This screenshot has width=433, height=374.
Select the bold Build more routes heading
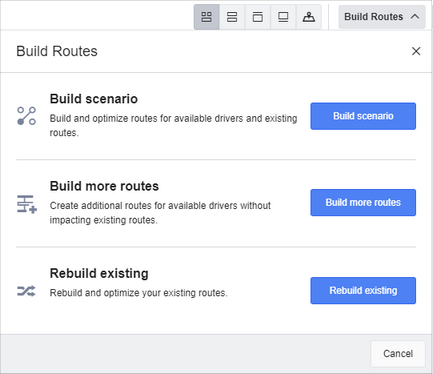point(104,186)
